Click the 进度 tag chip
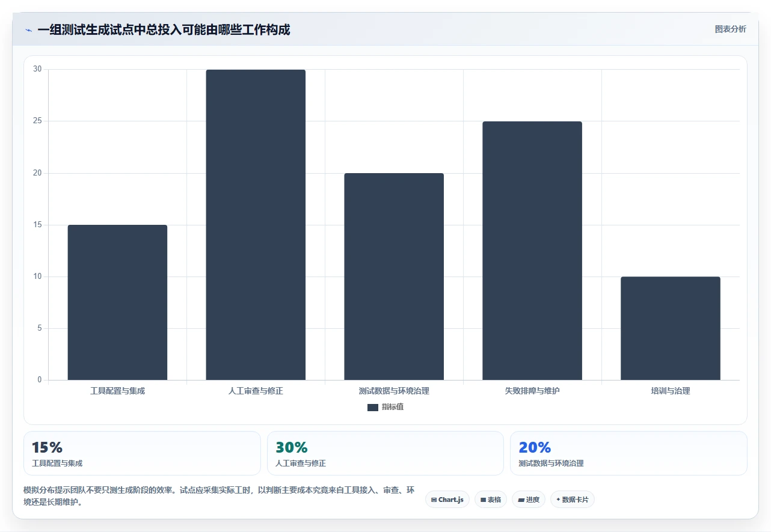The image size is (771, 532). [529, 500]
